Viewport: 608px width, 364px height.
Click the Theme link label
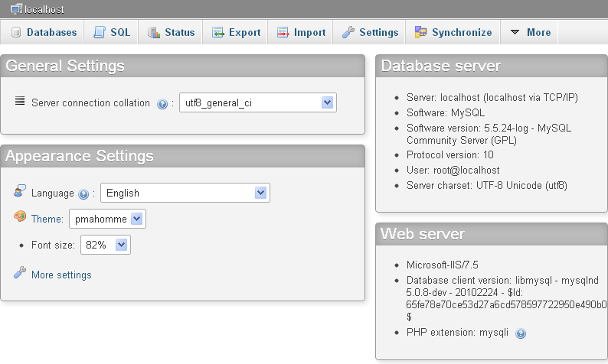tap(47, 219)
